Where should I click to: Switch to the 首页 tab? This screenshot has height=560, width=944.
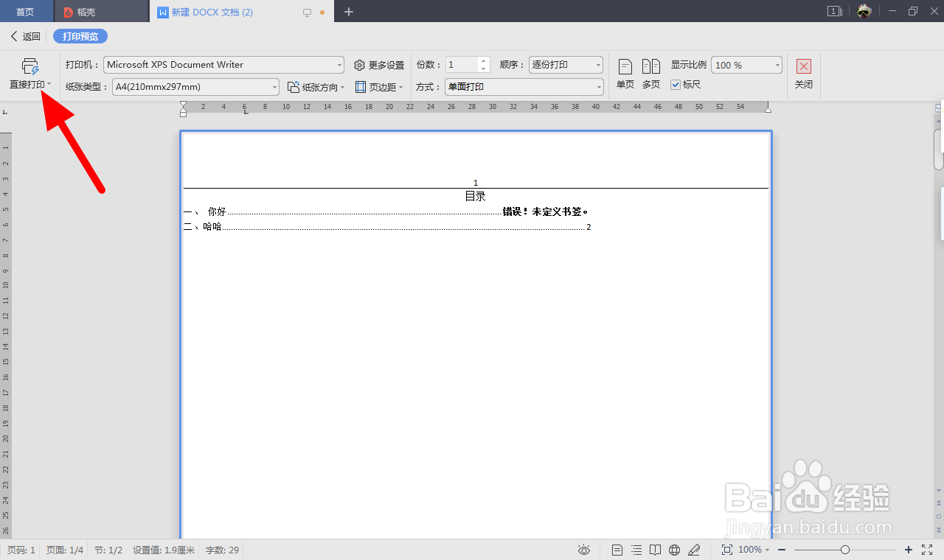click(26, 11)
